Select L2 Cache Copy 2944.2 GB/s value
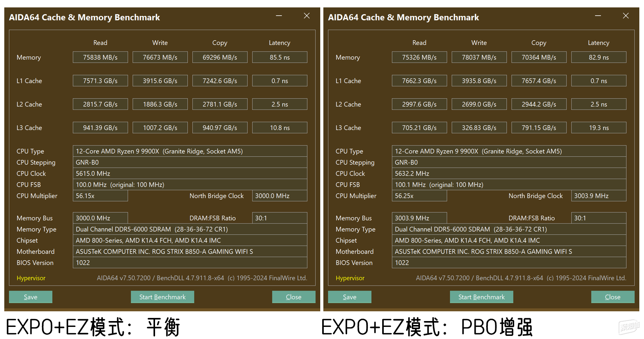This screenshot has height=339, width=644. click(539, 104)
